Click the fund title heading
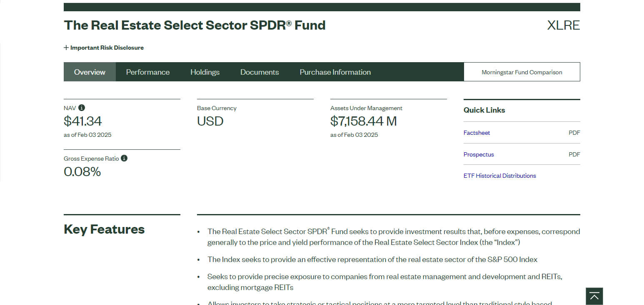The height and width of the screenshot is (305, 644). [195, 25]
